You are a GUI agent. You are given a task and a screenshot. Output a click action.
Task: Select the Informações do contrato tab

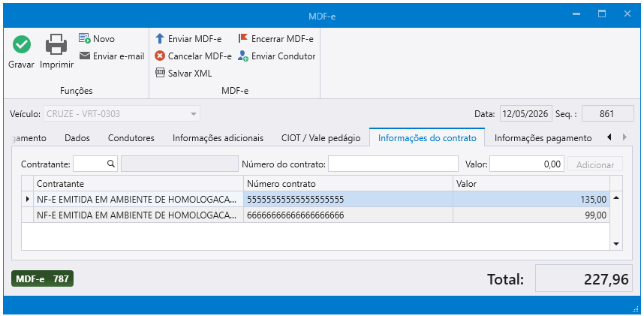pyautogui.click(x=427, y=138)
